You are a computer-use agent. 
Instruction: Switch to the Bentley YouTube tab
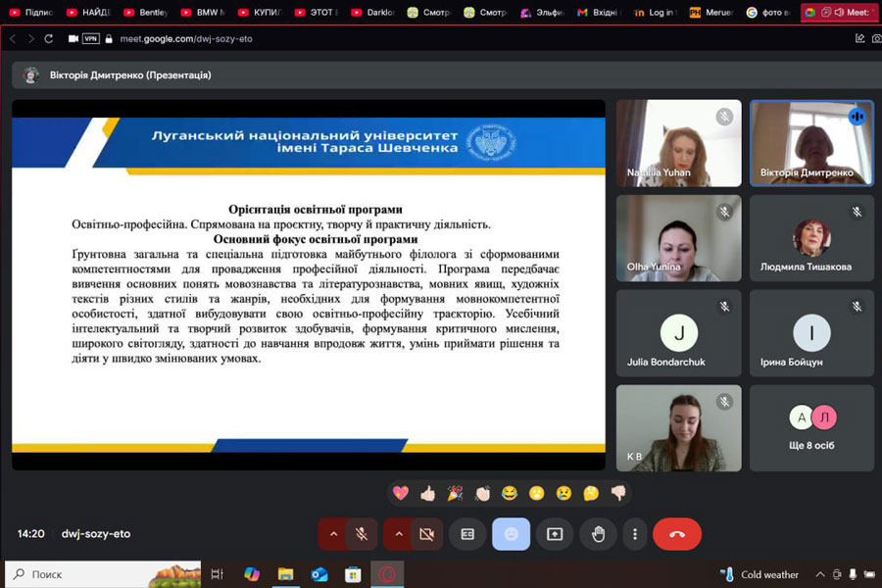[146, 13]
